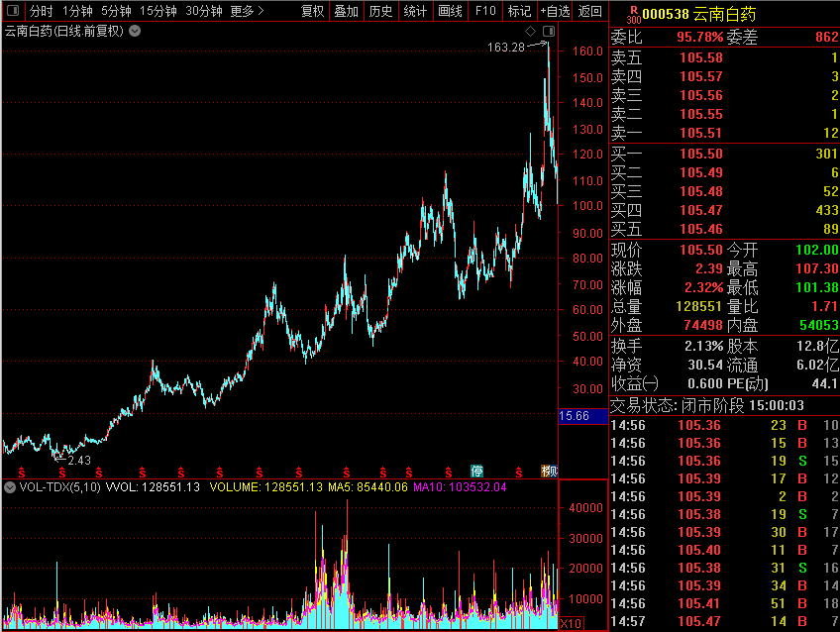The height and width of the screenshot is (632, 840).
Task: Select the 卖四 order row at 105.57
Action: point(724,76)
